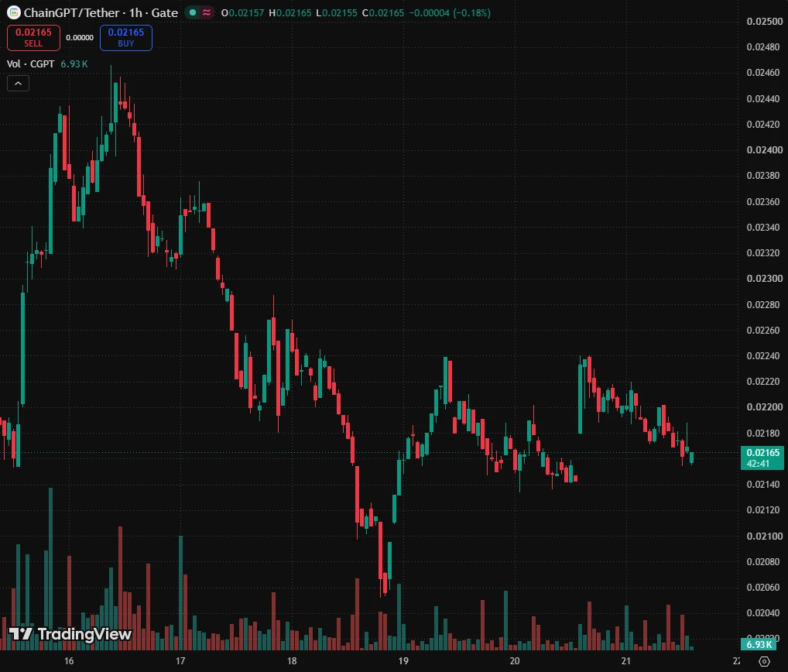Open the ChainGPT/Tether symbol title
Image resolution: width=788 pixels, height=672 pixels.
(x=101, y=12)
